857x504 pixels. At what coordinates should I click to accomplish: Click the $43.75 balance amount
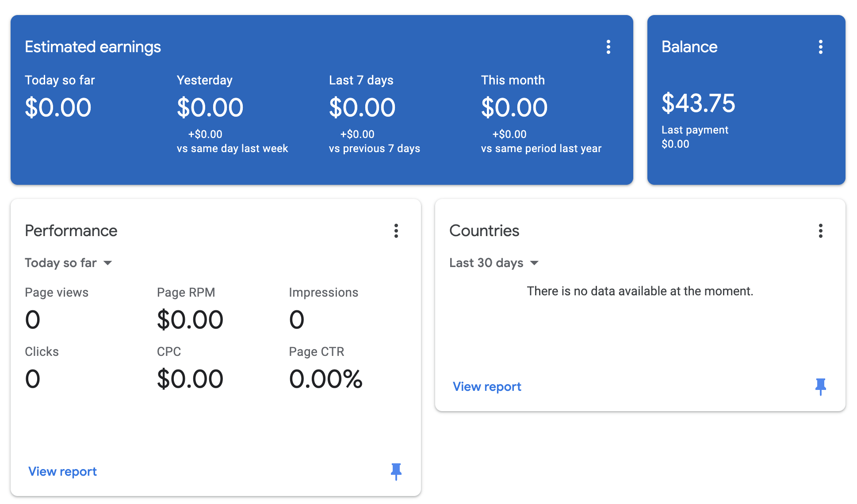click(698, 103)
